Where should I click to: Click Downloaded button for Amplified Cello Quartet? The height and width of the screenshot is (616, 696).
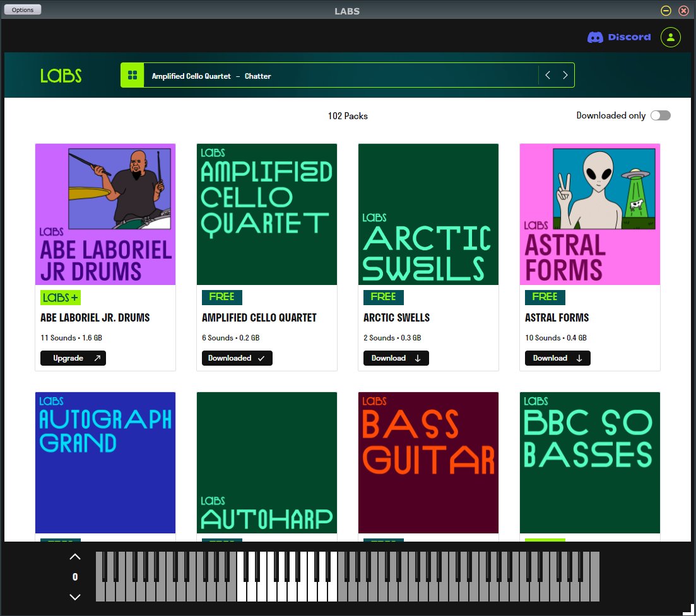[x=237, y=358]
